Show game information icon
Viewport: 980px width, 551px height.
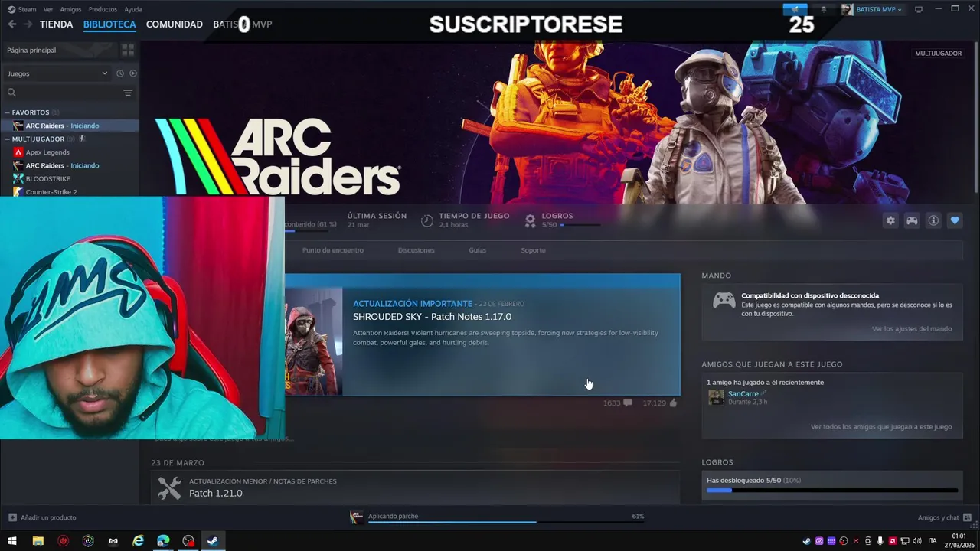933,220
